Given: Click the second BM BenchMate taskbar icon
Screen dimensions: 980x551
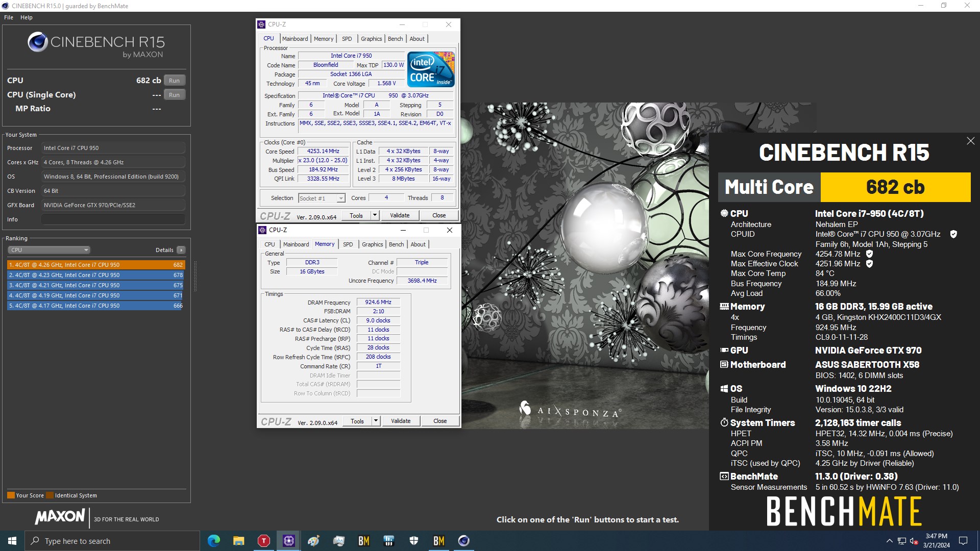Looking at the screenshot, I should (x=438, y=541).
